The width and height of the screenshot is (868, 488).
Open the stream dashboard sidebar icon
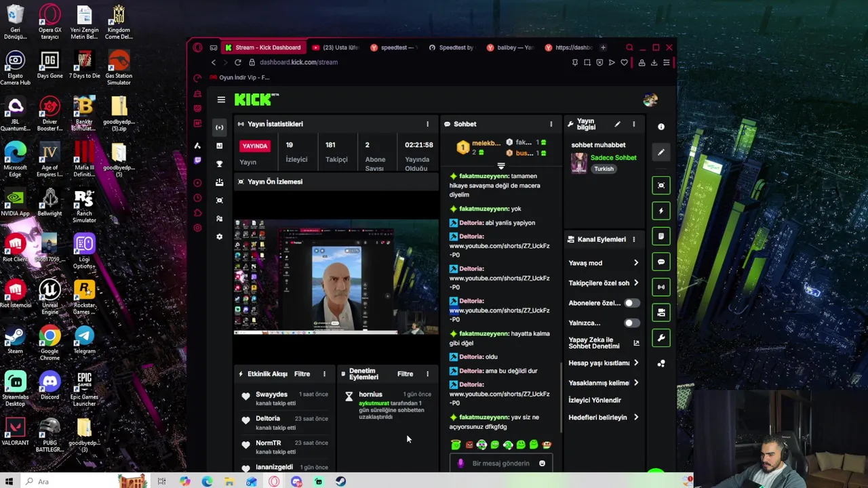pyautogui.click(x=219, y=127)
